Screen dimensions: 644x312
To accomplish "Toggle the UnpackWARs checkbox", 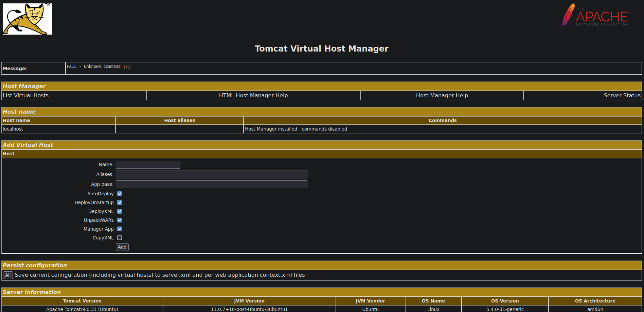I will point(120,220).
